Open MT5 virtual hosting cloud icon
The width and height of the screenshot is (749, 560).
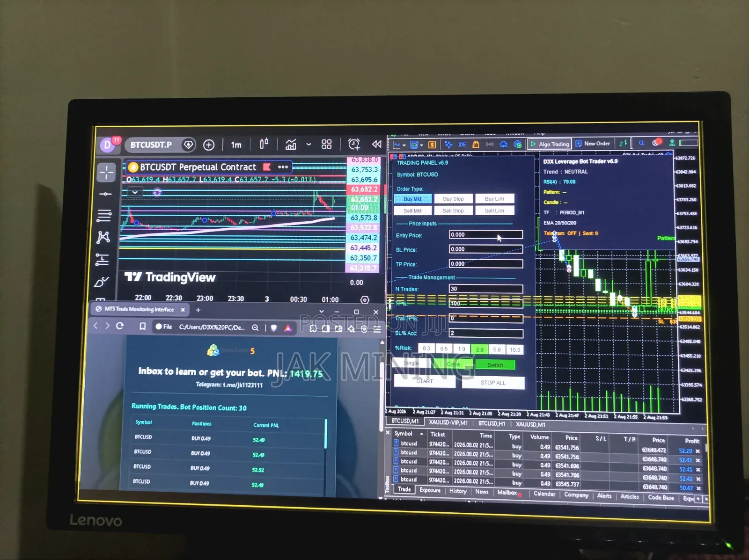pos(504,144)
